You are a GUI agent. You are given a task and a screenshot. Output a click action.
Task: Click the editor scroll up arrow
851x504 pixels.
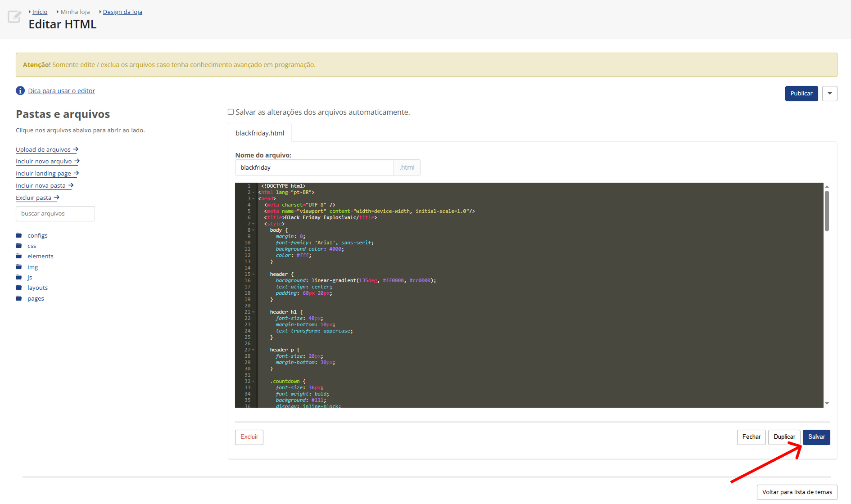click(827, 186)
